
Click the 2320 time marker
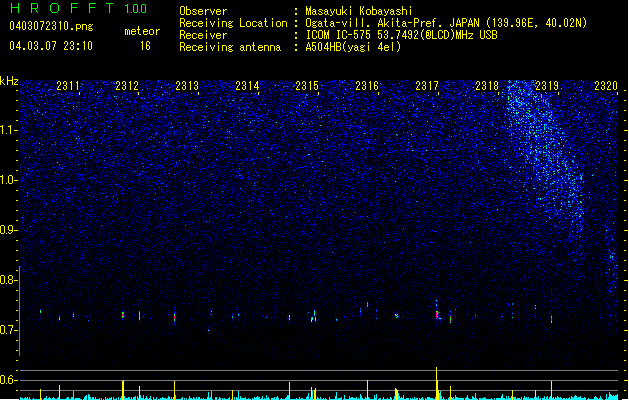pyautogui.click(x=606, y=86)
